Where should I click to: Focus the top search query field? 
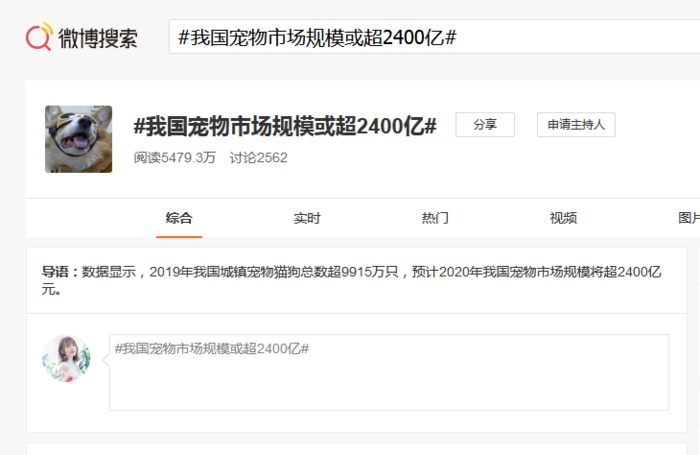pos(430,37)
